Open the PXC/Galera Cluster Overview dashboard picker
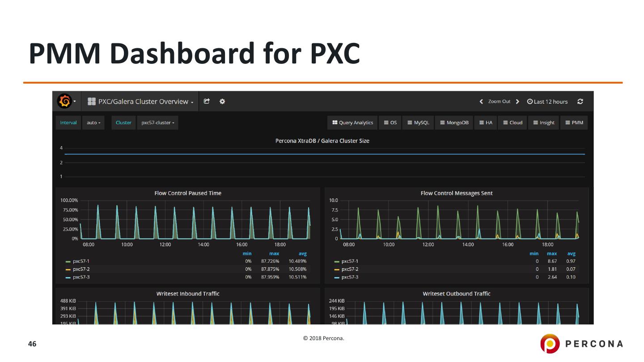The height and width of the screenshot is (362, 644). 140,101
